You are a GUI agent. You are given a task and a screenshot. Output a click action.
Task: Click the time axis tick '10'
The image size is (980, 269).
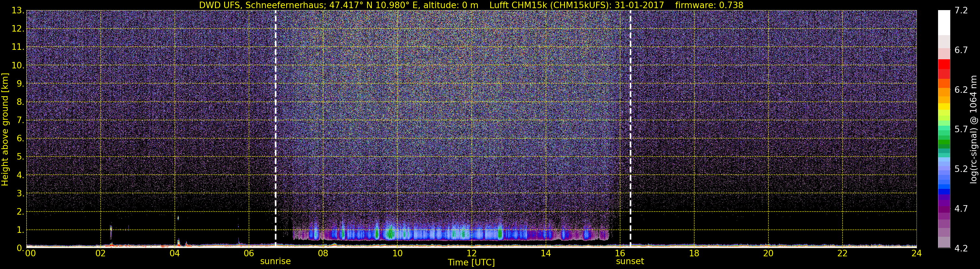pos(397,254)
